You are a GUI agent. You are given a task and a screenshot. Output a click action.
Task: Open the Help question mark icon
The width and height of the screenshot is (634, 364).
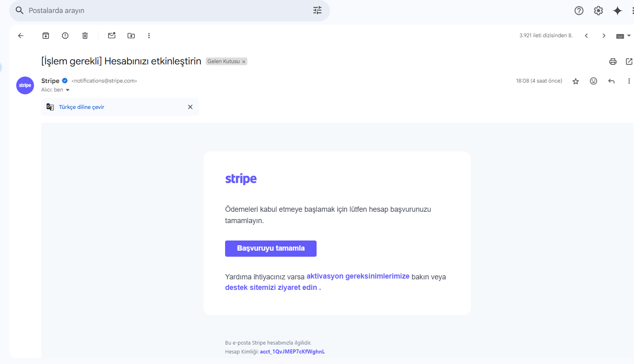tap(579, 11)
